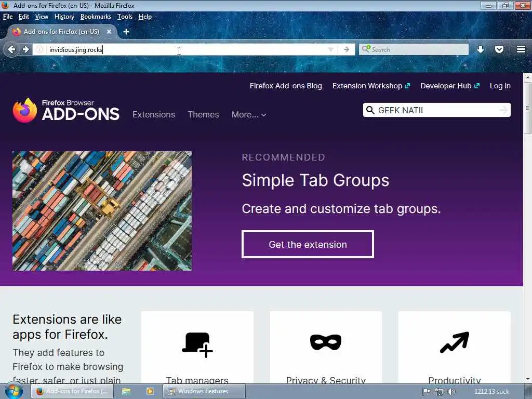The height and width of the screenshot is (399, 532).
Task: Click the browser Forward arrow button
Action: point(26,49)
